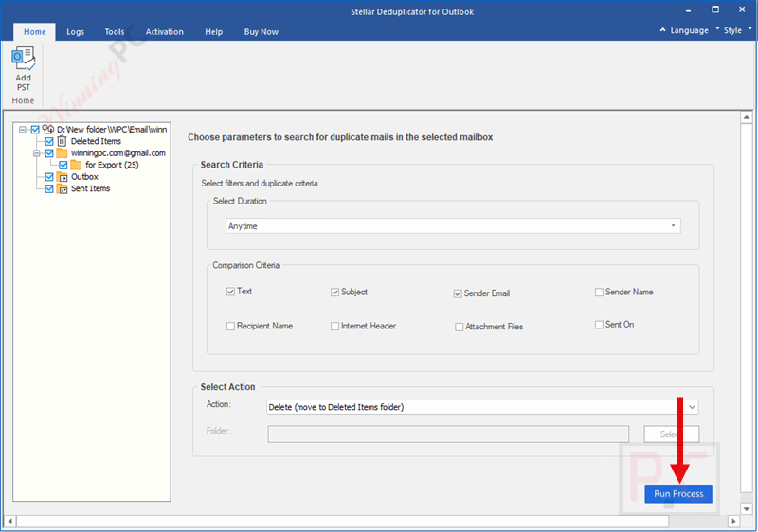The width and height of the screenshot is (758, 532).
Task: Uncheck the Outbox folder checkbox
Action: pyautogui.click(x=49, y=177)
